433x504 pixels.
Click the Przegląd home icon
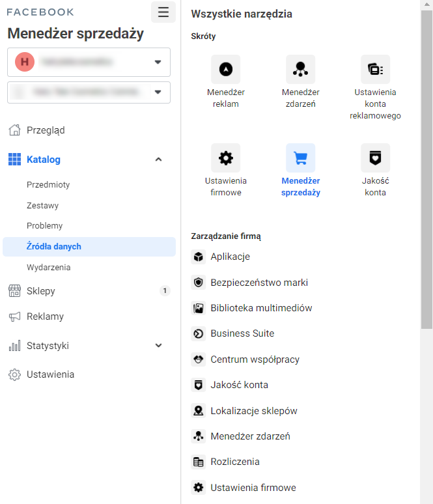point(14,130)
